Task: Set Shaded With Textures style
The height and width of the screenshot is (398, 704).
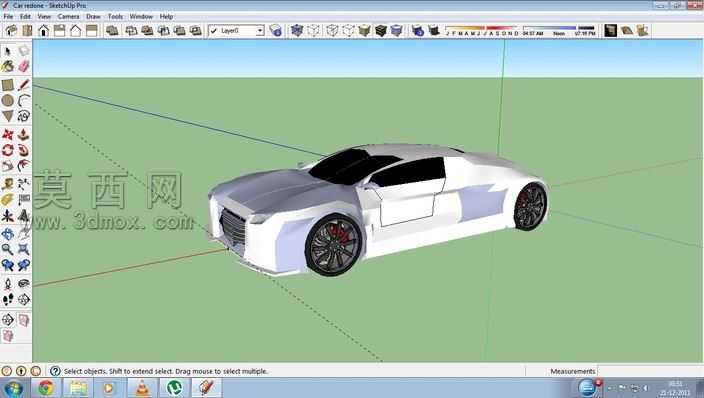Action: coord(381,30)
